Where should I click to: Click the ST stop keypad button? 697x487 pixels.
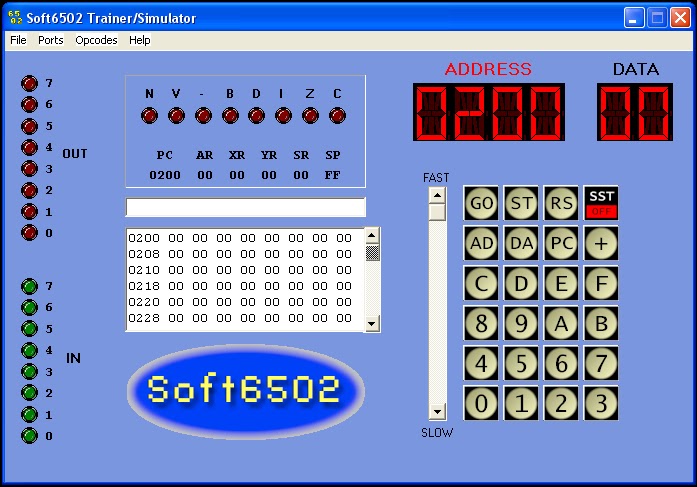click(521, 203)
